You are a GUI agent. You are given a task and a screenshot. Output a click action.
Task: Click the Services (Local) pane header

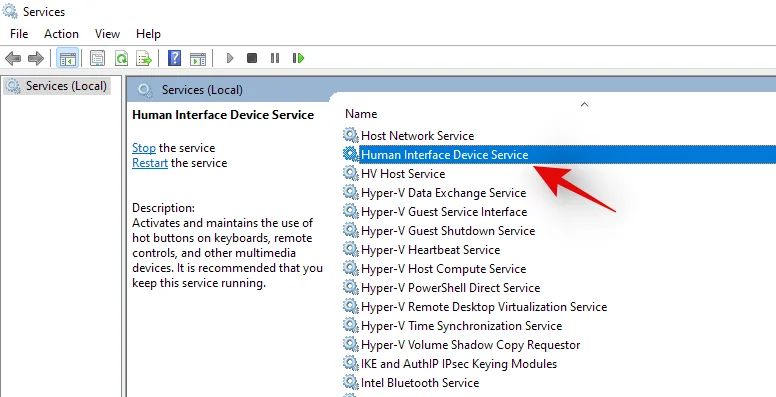pyautogui.click(x=202, y=90)
